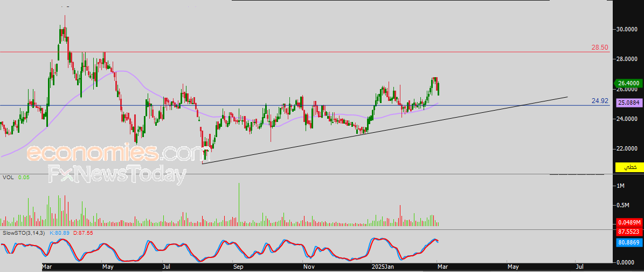Viewport: 644px width, 272px height.
Task: Select the Sep date axis label
Action: point(238,267)
